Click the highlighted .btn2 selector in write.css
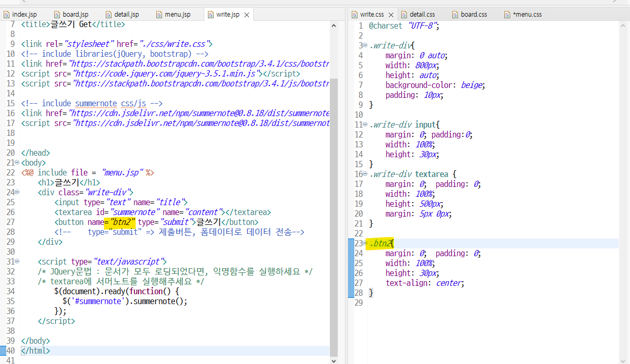Screen dimensions: 630x364 coord(380,243)
